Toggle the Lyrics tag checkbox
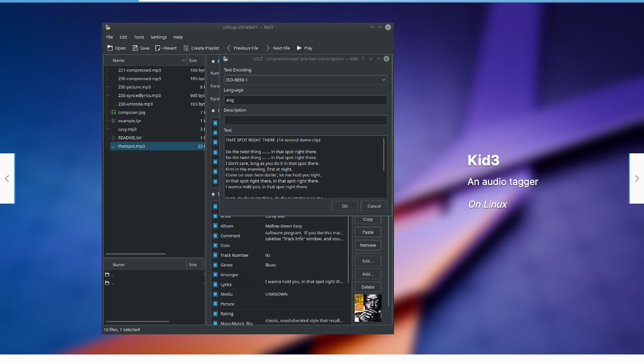 [x=215, y=285]
